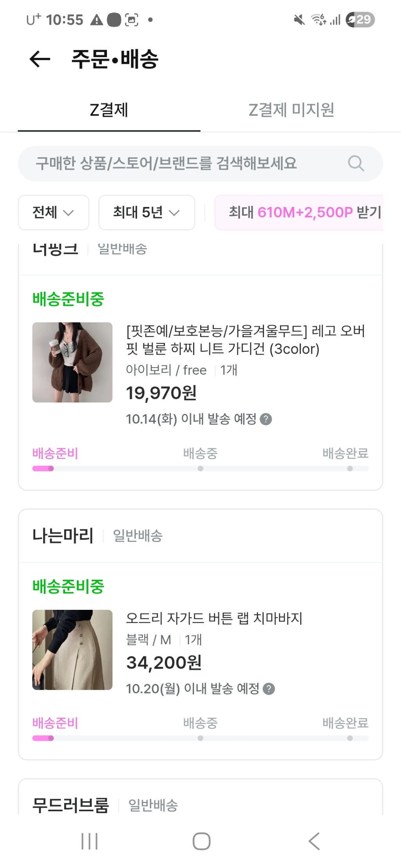
Task: Open the 최대 5년 period dropdown
Action: pyautogui.click(x=146, y=212)
